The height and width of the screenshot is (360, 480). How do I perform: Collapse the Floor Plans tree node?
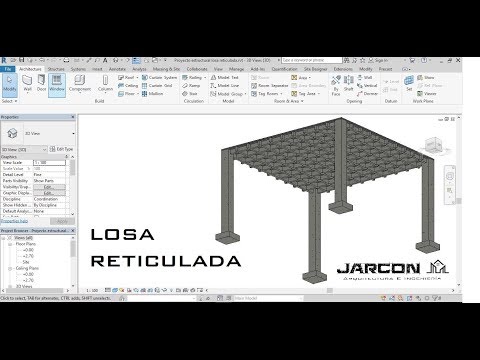tap(10, 244)
